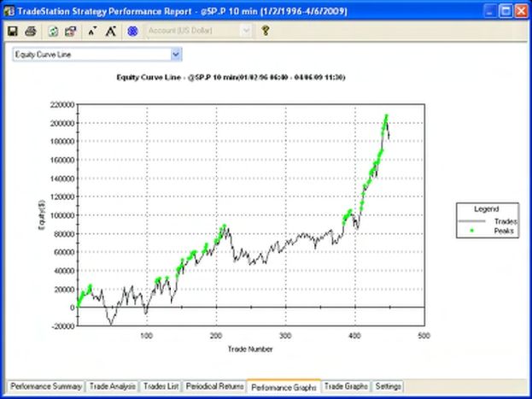Click the blue globe toolbar icon
This screenshot has height=399, width=532.
point(132,32)
